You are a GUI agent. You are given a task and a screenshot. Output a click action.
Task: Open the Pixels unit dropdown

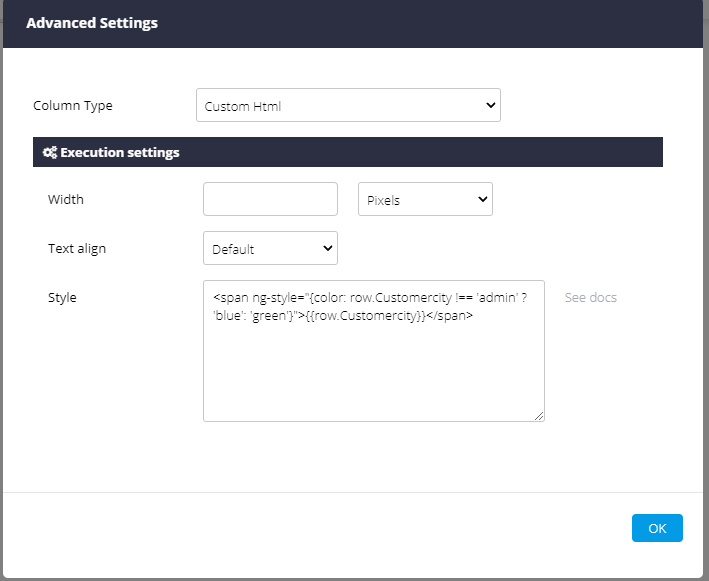pos(424,200)
